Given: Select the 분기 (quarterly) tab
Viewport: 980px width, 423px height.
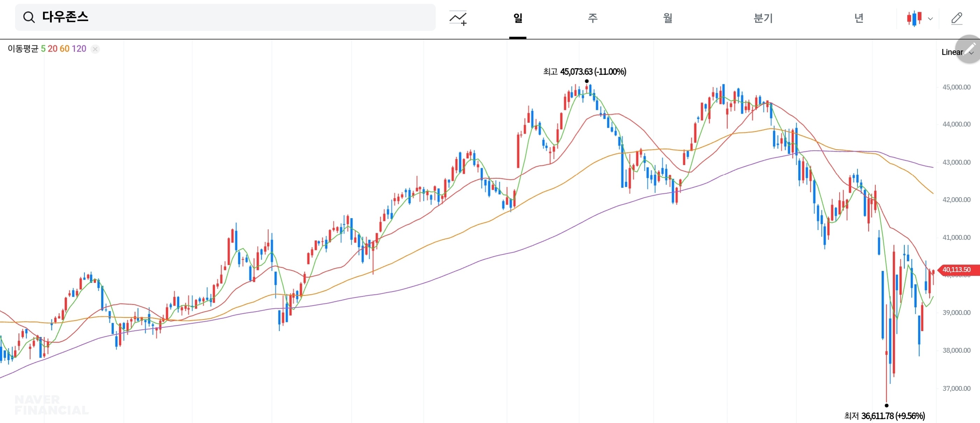Looking at the screenshot, I should [x=763, y=18].
